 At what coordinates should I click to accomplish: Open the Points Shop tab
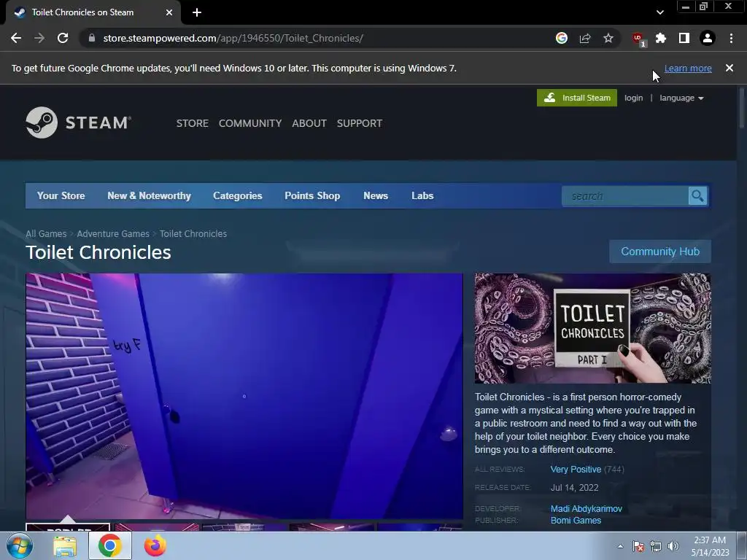coord(312,195)
